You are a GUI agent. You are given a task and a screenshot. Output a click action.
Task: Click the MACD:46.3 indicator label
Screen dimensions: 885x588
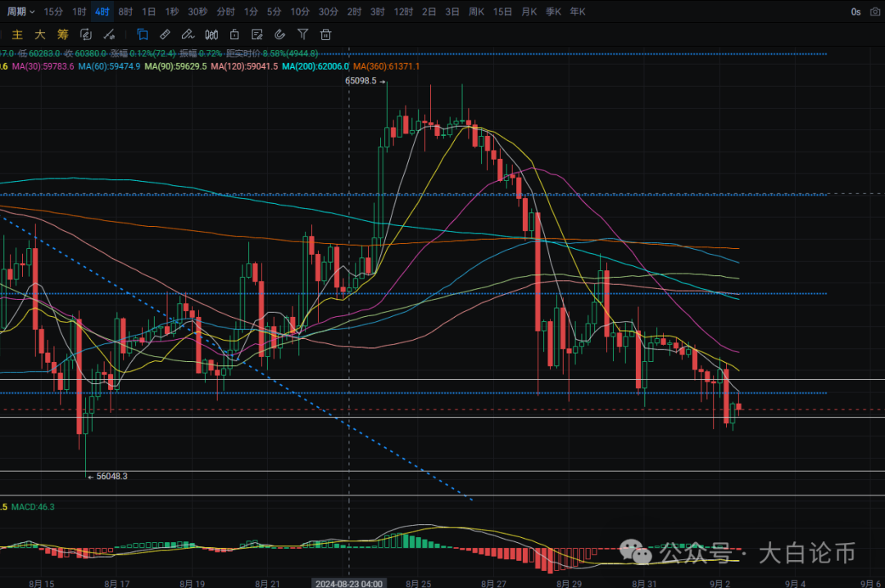pos(33,507)
